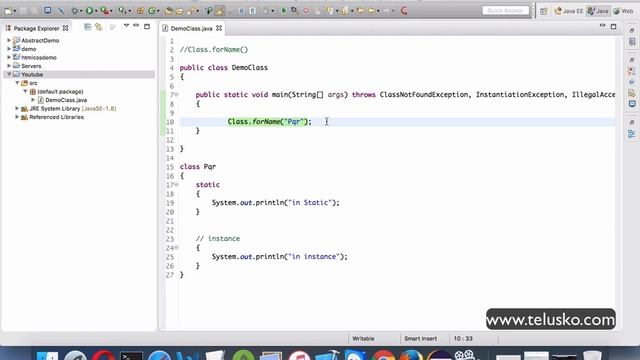Toggle code fold at line 24

point(176,247)
